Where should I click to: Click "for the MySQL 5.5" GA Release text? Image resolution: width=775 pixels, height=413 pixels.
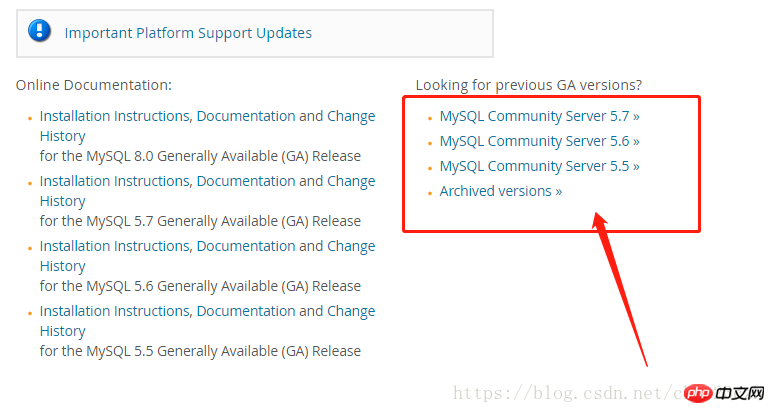pos(200,351)
